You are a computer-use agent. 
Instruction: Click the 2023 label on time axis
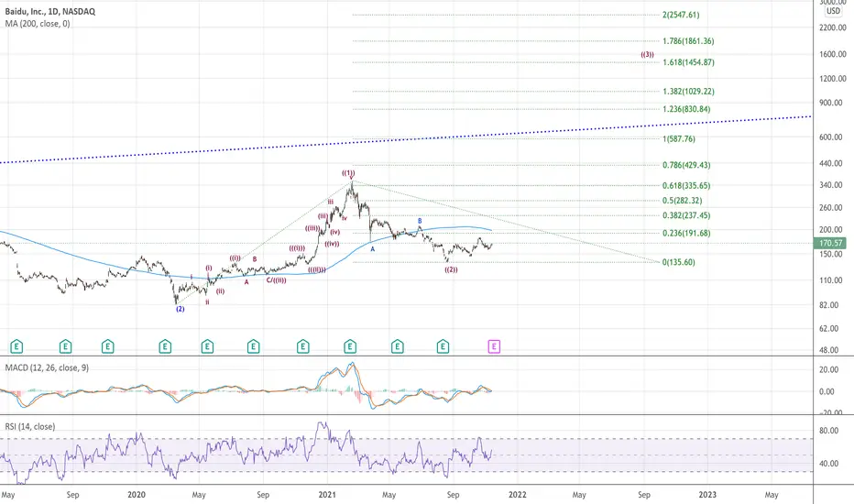pos(707,495)
